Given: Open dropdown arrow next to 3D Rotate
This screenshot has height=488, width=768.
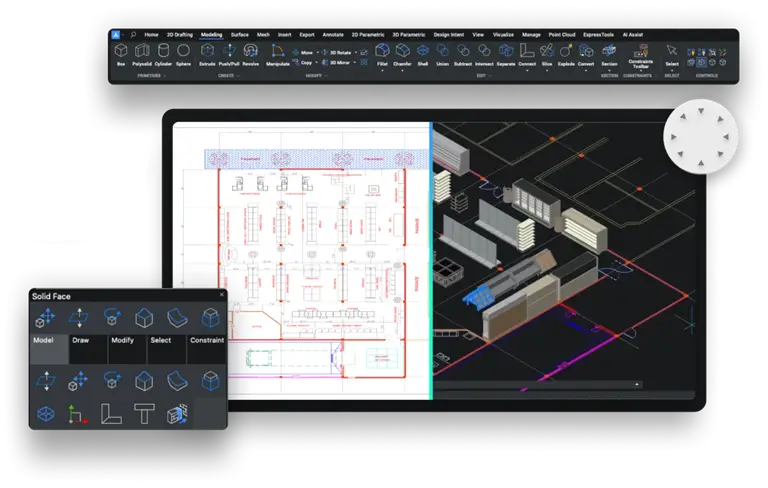Looking at the screenshot, I should 356,52.
